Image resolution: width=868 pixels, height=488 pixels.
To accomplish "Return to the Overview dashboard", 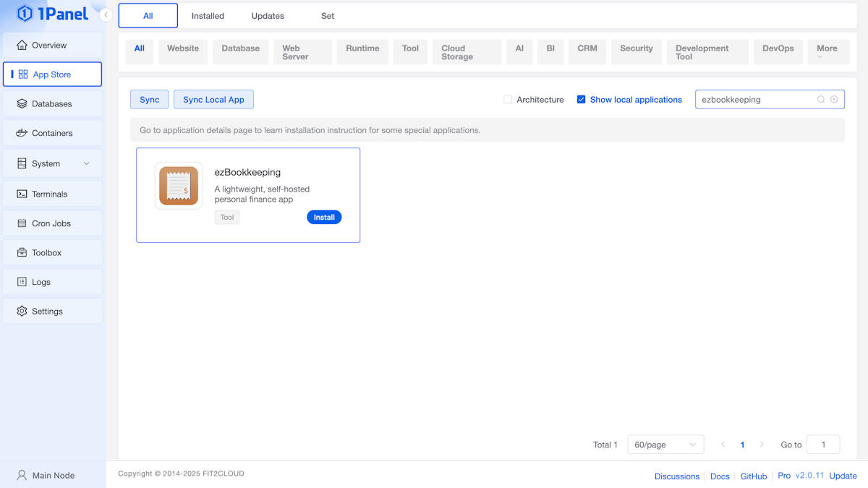I will pyautogui.click(x=53, y=44).
